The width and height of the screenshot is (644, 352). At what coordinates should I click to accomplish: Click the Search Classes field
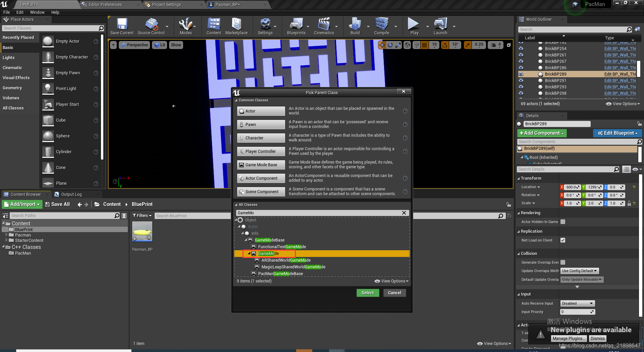click(x=53, y=28)
